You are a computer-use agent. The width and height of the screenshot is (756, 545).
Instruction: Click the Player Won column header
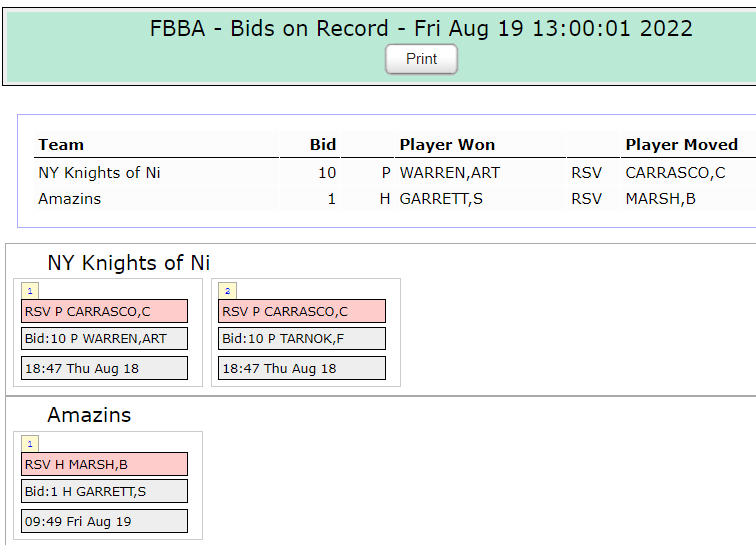(x=447, y=145)
